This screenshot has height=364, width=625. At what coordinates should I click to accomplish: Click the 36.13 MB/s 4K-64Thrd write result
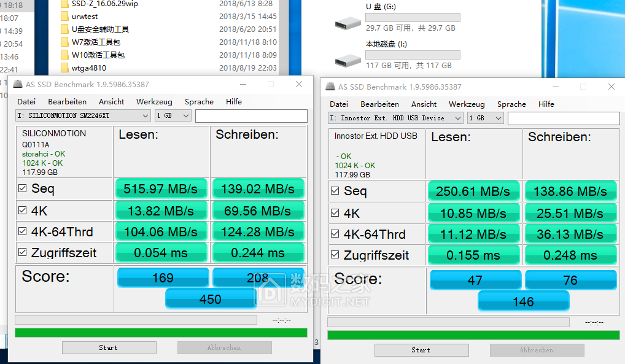coord(570,234)
